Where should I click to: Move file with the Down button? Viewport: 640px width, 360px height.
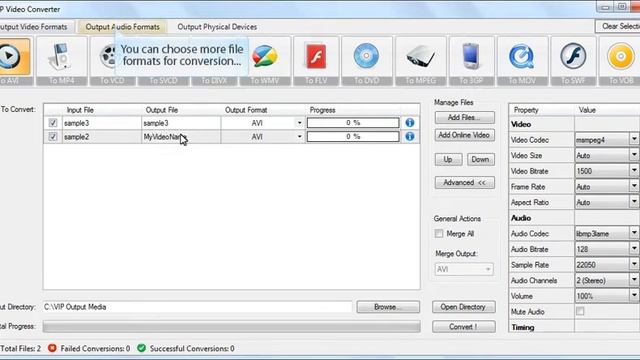click(x=480, y=160)
